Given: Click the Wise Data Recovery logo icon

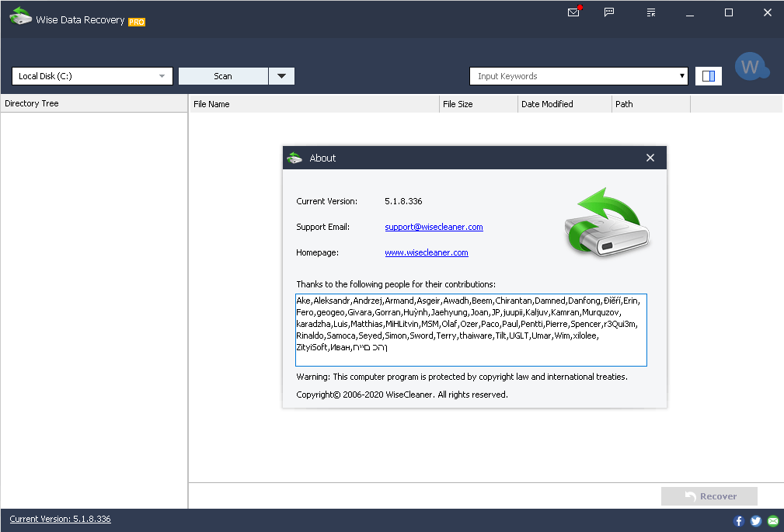Looking at the screenshot, I should coord(20,16).
